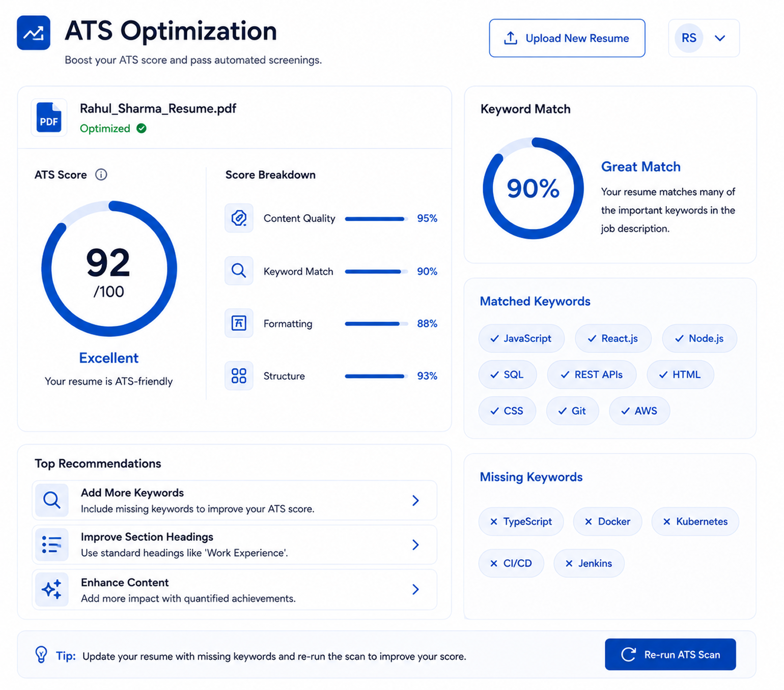Viewport: 784px width, 690px height.
Task: Click the Re-run ATS Scan button
Action: coord(670,654)
